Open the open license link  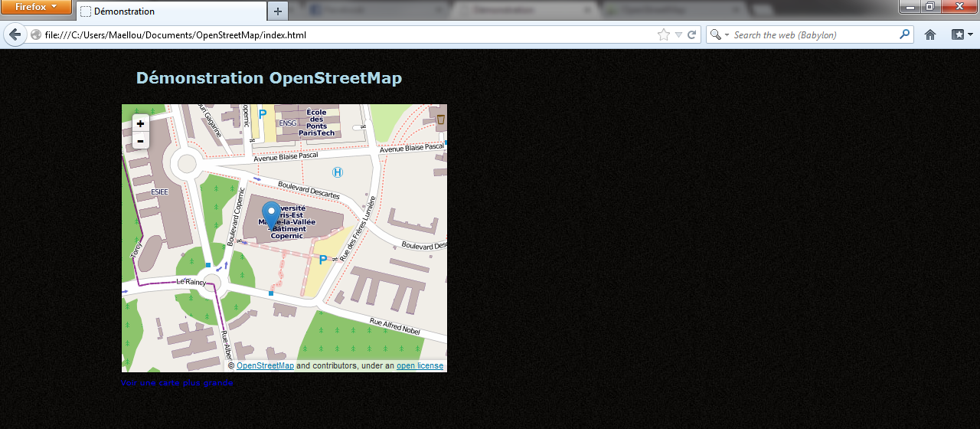coord(420,365)
